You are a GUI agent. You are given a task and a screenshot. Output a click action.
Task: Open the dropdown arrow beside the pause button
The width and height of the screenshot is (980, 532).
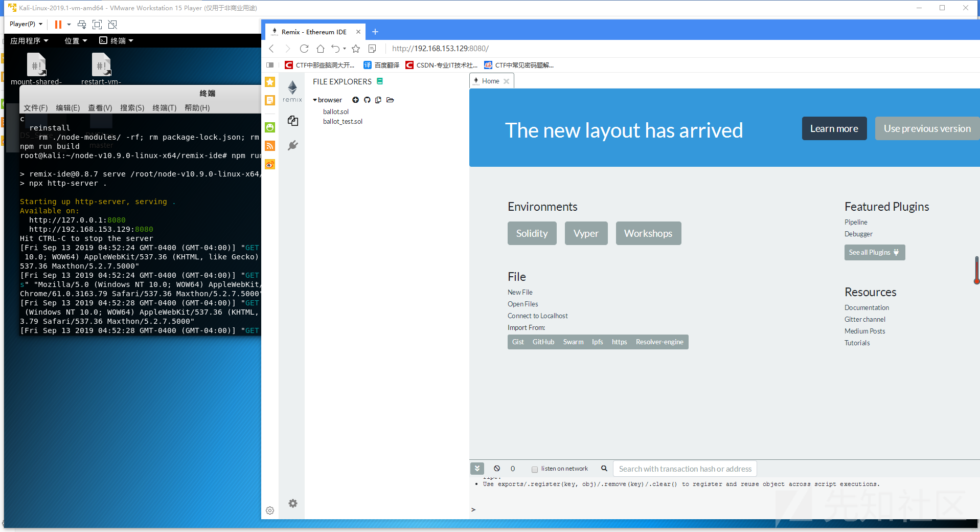[69, 25]
